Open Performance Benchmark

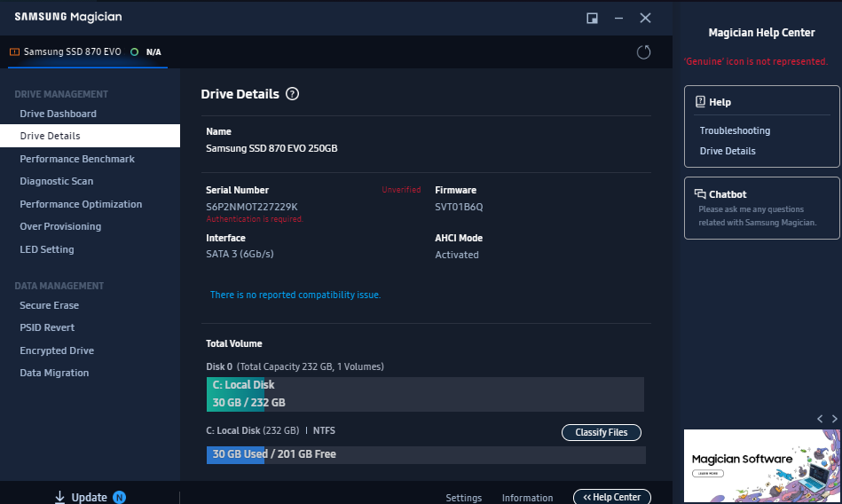77,159
